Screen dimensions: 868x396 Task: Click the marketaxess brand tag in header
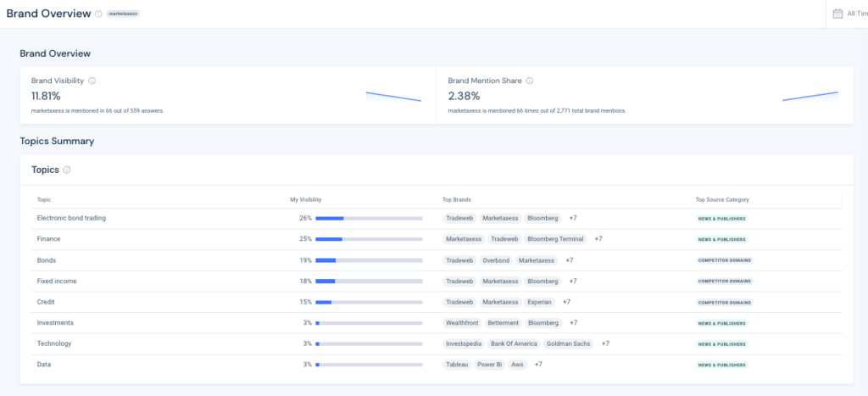(x=123, y=14)
